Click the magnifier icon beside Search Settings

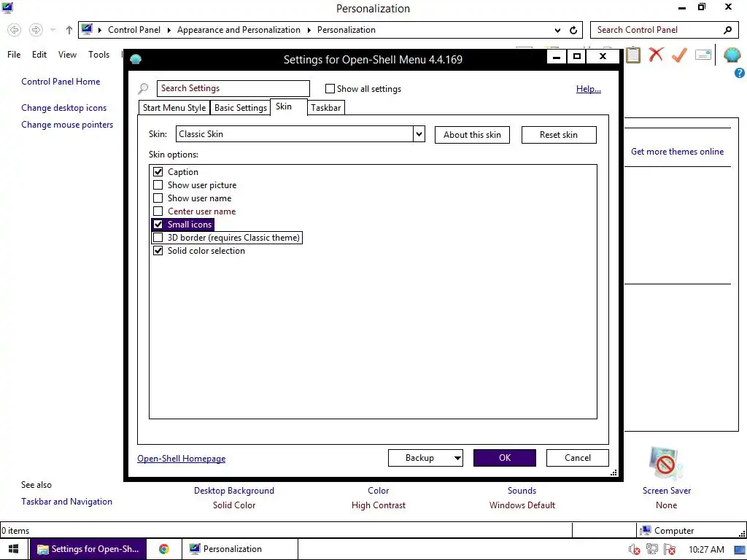143,88
